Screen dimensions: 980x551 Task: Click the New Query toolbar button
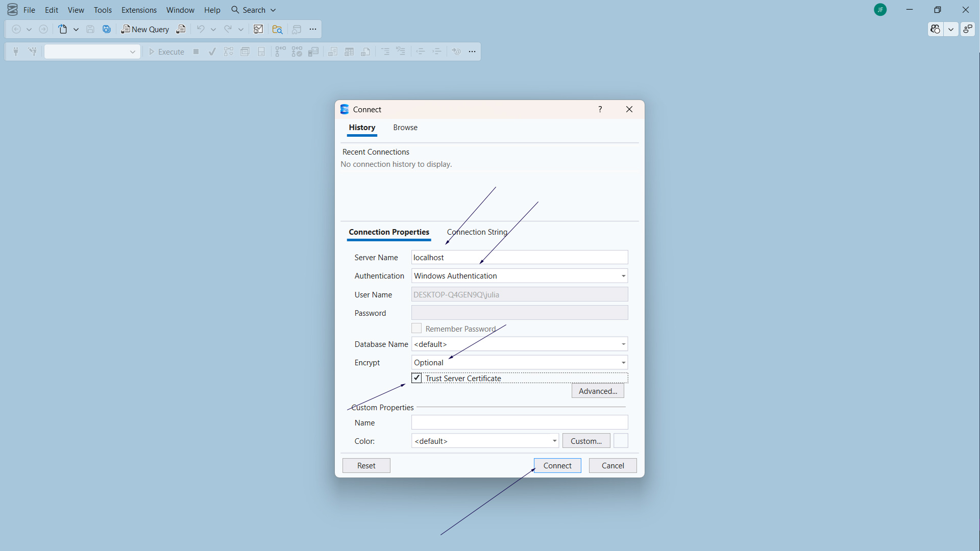(145, 29)
